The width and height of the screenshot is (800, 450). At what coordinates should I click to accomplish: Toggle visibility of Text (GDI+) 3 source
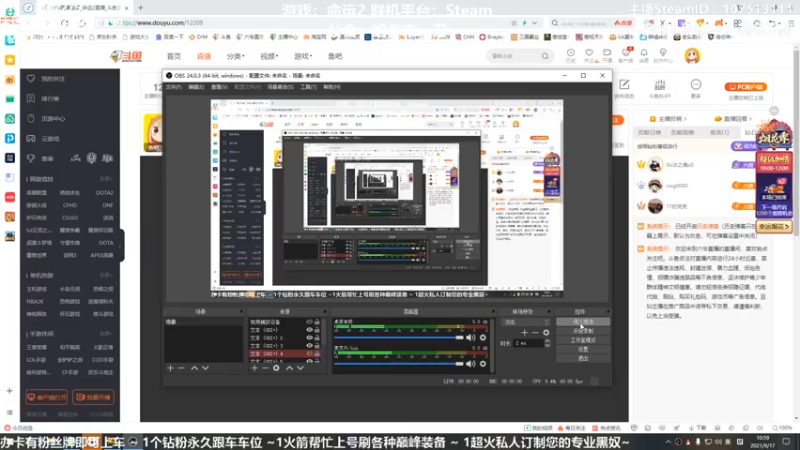(309, 345)
